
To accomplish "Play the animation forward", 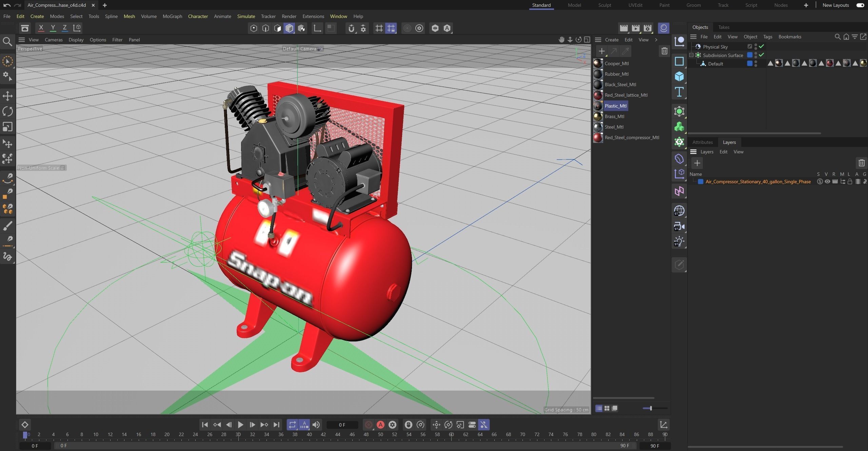I will (240, 425).
